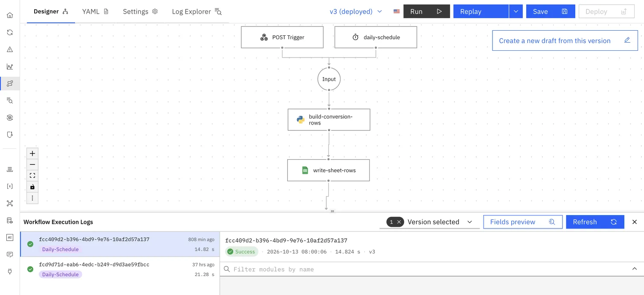The image size is (644, 295).
Task: Open the Settings tab
Action: (140, 12)
